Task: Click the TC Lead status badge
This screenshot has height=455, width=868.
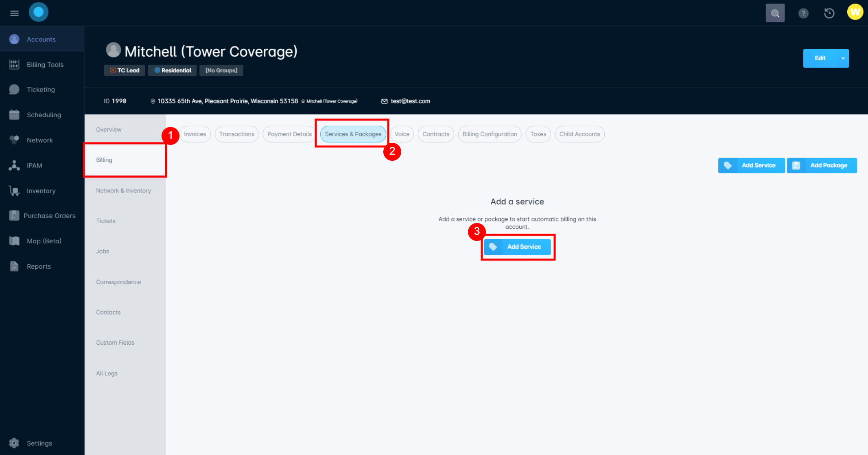Action: (x=125, y=70)
